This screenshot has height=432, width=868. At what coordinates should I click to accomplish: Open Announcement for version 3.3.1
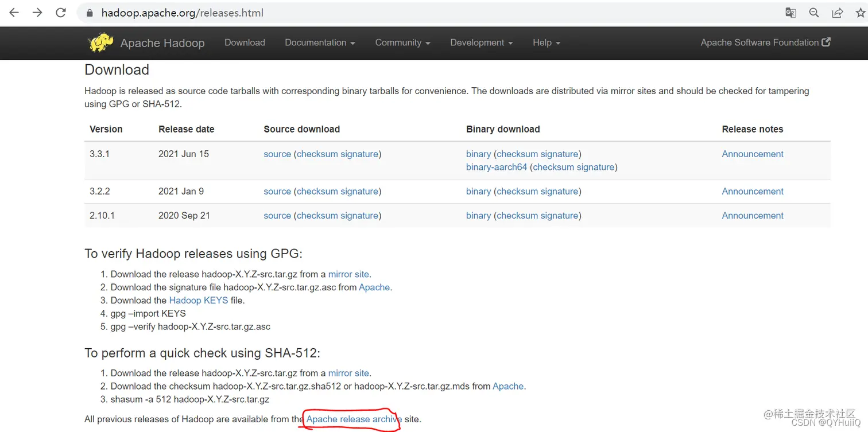753,154
